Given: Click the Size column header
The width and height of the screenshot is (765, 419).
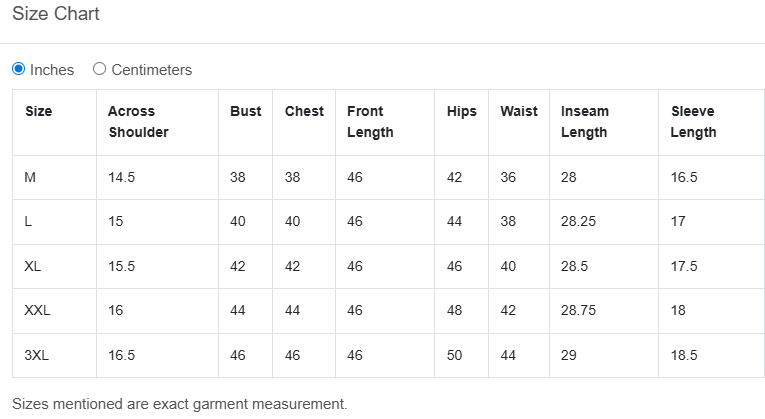Looking at the screenshot, I should point(39,111).
